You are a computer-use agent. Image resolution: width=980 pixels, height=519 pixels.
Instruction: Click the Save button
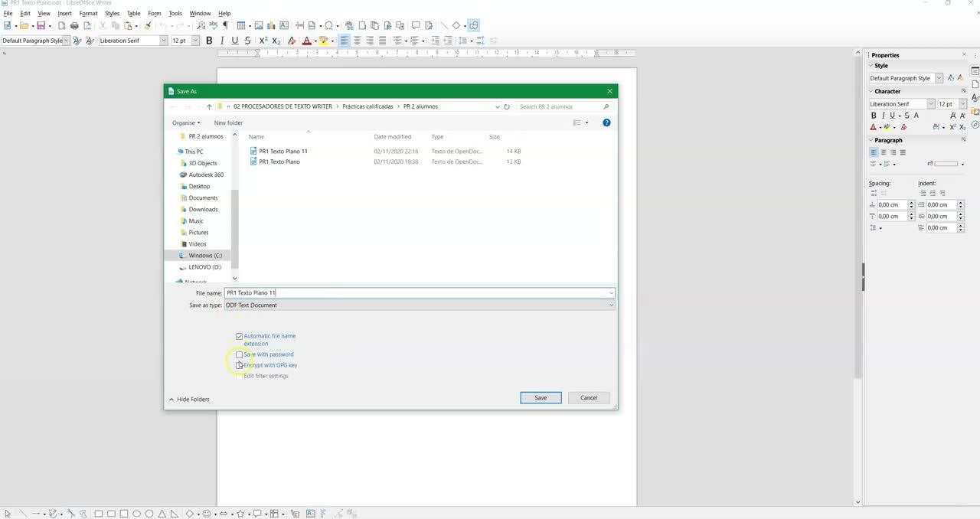click(x=541, y=398)
